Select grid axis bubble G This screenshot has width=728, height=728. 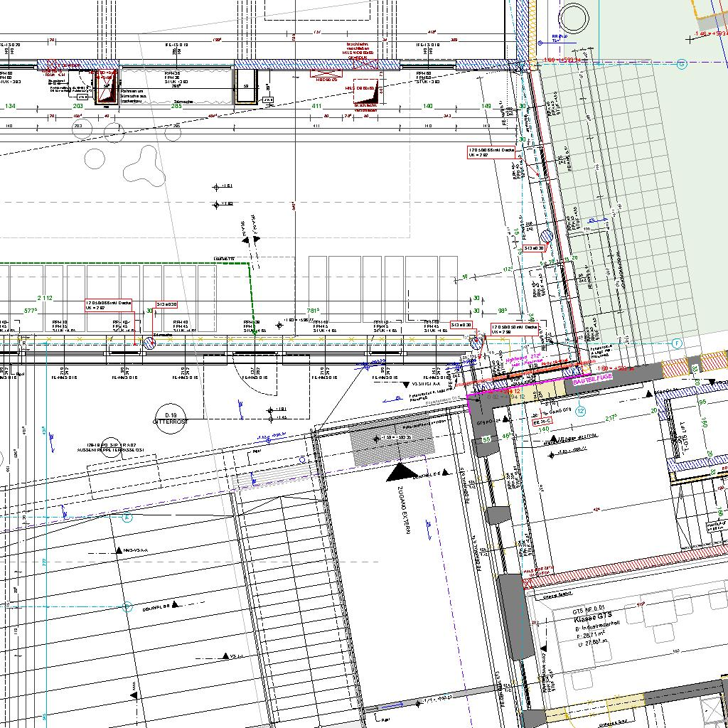681,65
